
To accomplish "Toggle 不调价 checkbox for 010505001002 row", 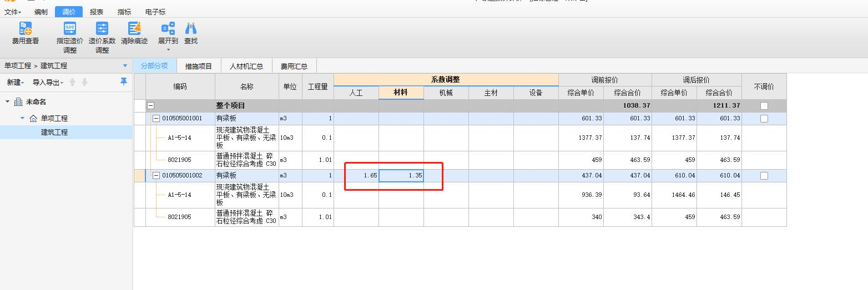I will click(x=764, y=176).
